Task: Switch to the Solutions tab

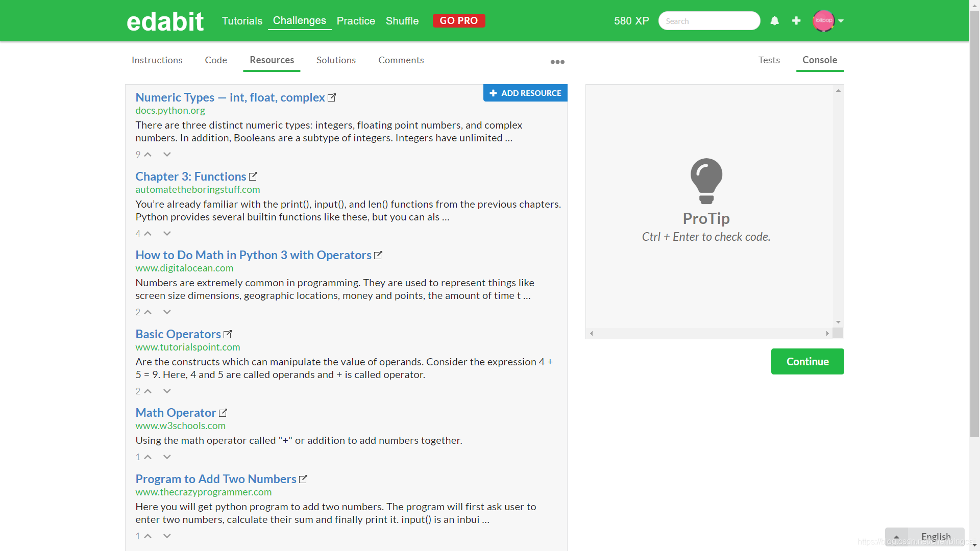Action: [x=336, y=60]
